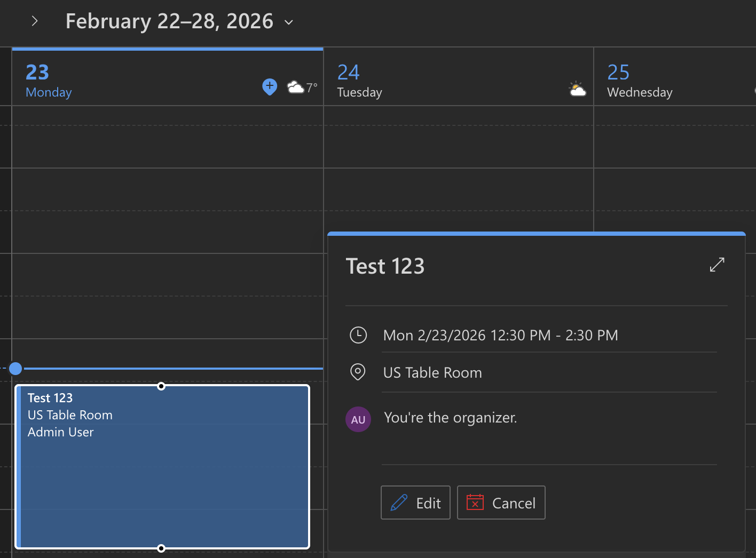This screenshot has width=756, height=558.
Task: Click the location pin icon beside US Table Room
Action: click(358, 372)
